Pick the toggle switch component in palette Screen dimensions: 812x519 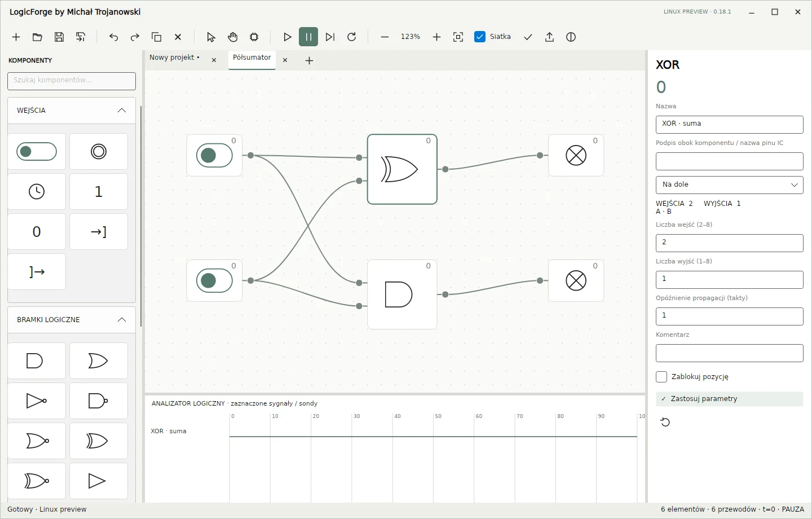(x=37, y=152)
